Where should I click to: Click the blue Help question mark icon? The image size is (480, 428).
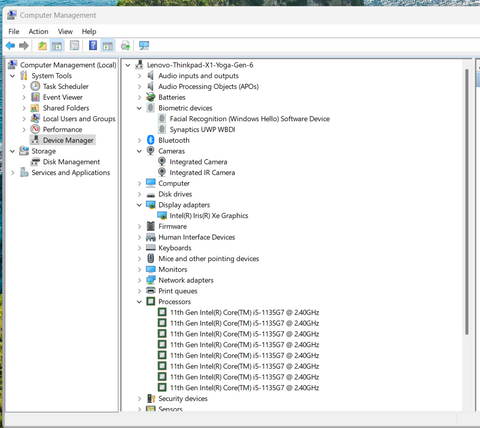pyautogui.click(x=93, y=45)
